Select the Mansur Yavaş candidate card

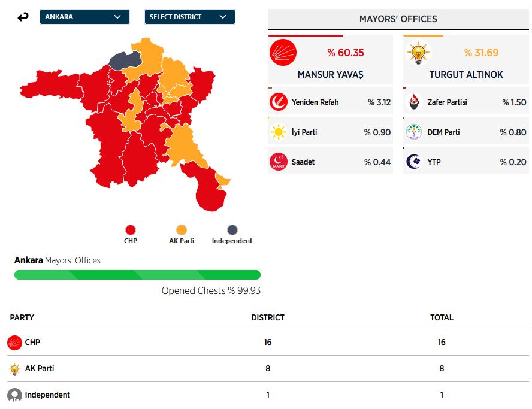330,60
